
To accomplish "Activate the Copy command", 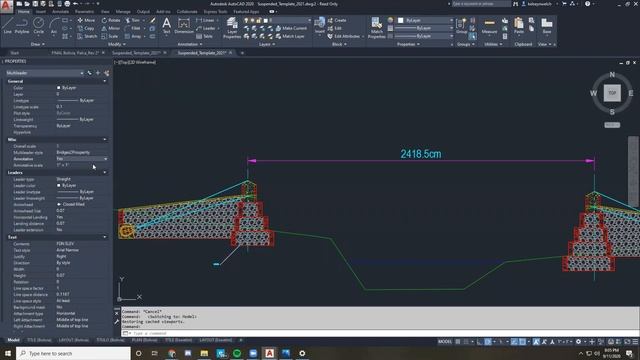I will pos(86,28).
